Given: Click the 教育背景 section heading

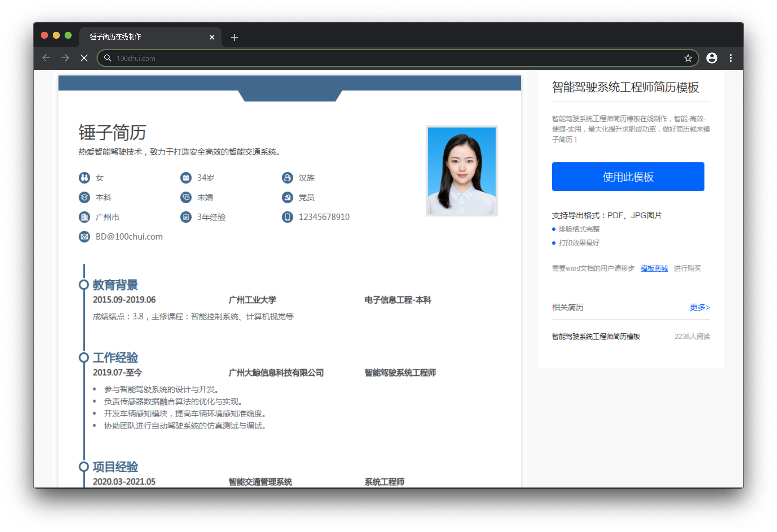Looking at the screenshot, I should click(x=115, y=285).
